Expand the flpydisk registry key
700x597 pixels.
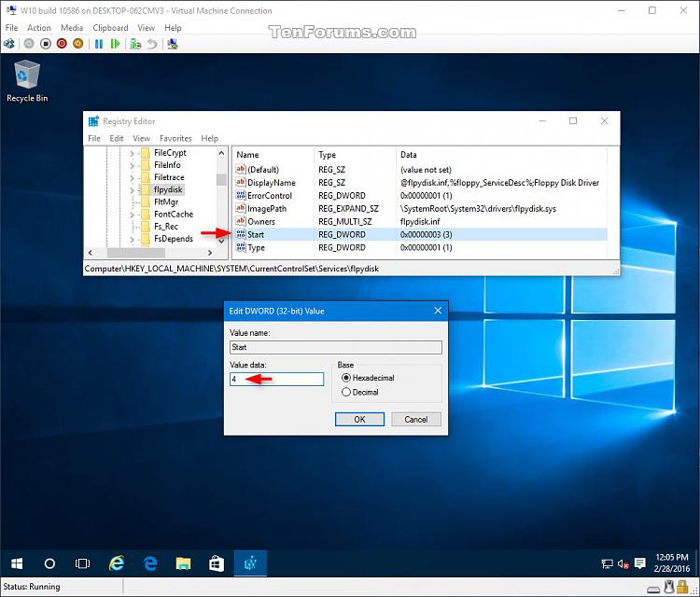132,190
